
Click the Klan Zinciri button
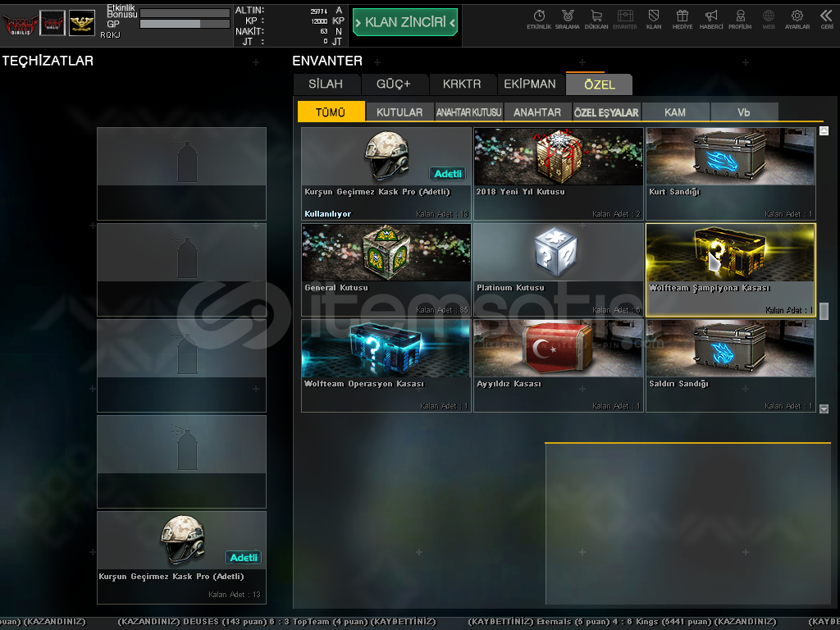point(405,22)
